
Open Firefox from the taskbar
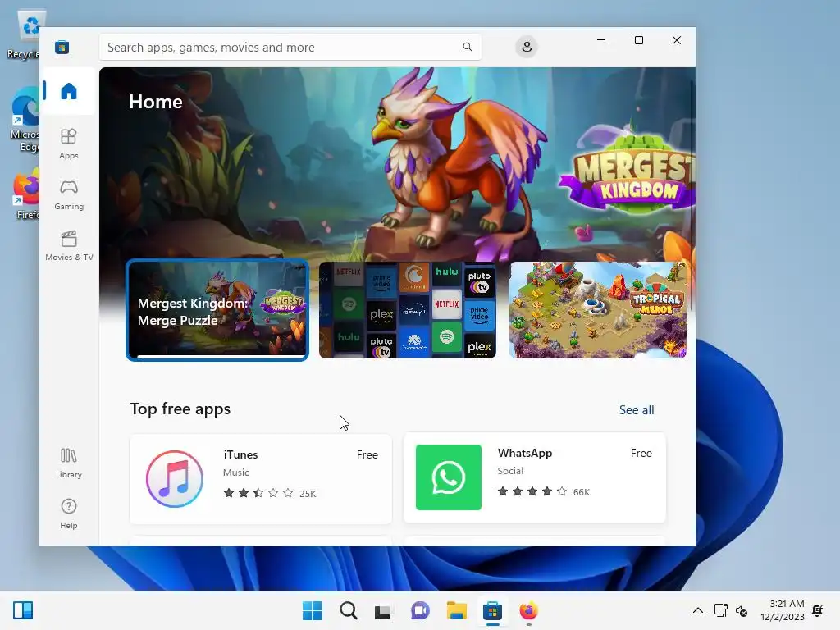click(529, 610)
